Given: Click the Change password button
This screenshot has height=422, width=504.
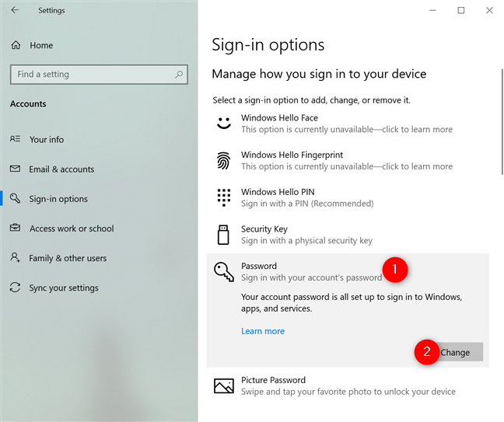Looking at the screenshot, I should (455, 352).
